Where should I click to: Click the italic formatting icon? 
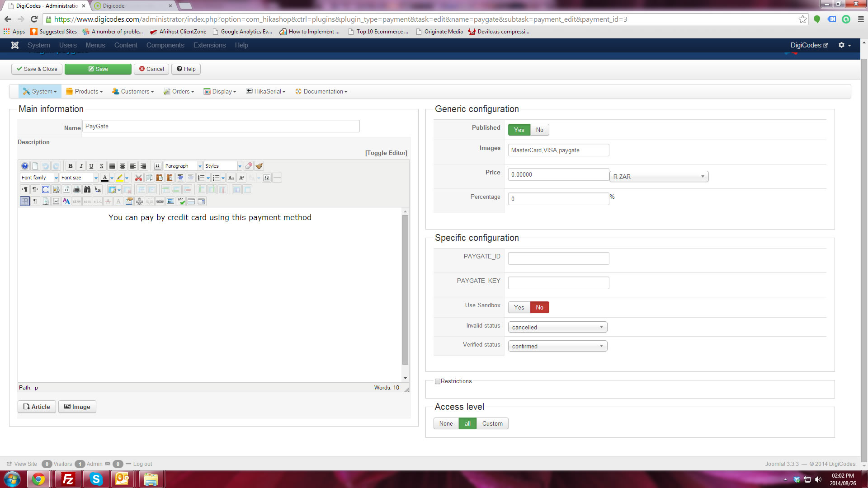point(81,166)
